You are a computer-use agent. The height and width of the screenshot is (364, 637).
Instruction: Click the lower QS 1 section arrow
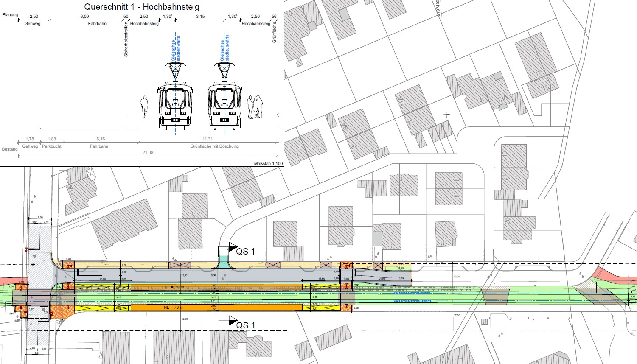point(233,321)
